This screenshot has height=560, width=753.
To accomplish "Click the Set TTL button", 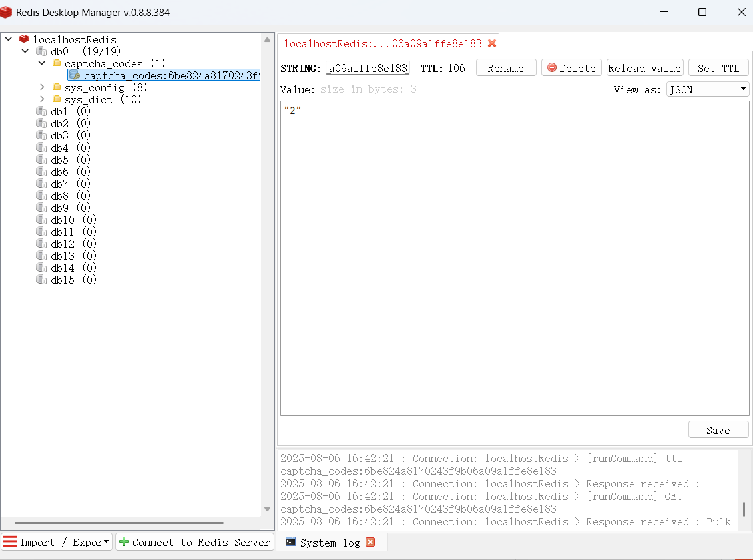I will tap(718, 68).
